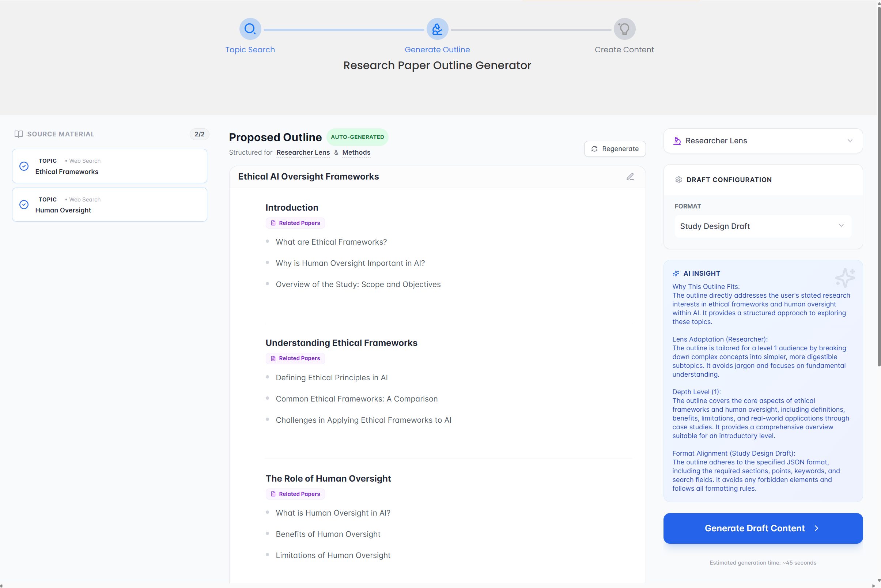Image resolution: width=881 pixels, height=588 pixels.
Task: Click the microscope icon in Researcher Lens
Action: coord(677,141)
